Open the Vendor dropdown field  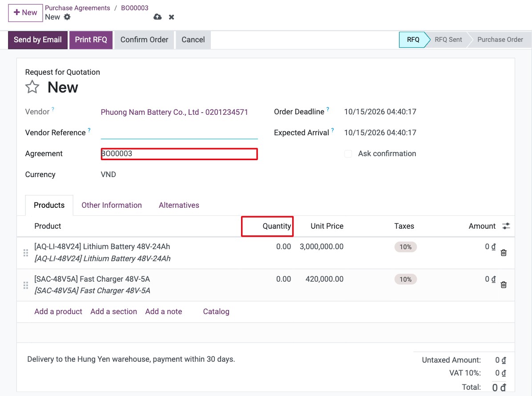179,112
